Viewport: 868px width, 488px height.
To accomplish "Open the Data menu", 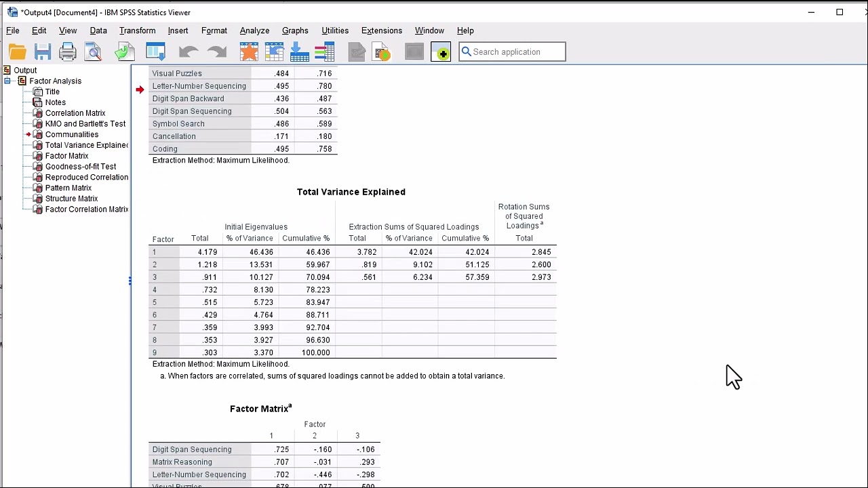I will click(x=98, y=30).
